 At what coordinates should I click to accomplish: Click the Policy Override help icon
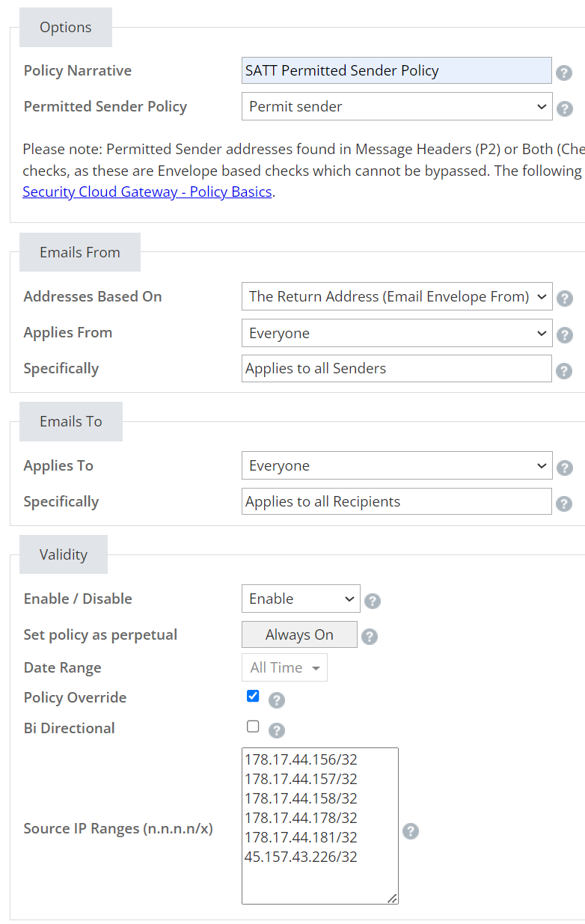coord(276,700)
